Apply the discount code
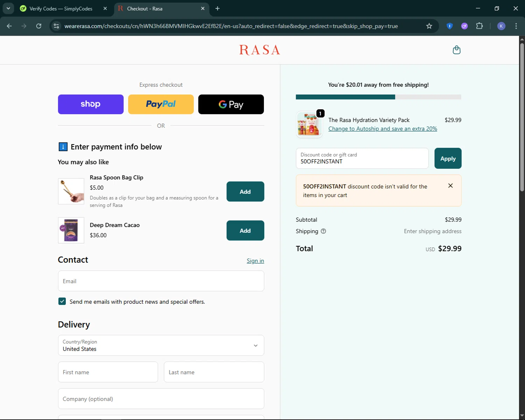Image resolution: width=525 pixels, height=420 pixels. coord(448,158)
